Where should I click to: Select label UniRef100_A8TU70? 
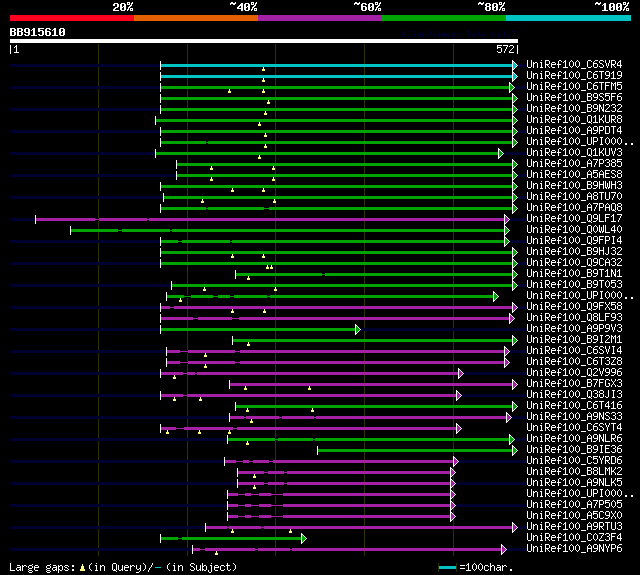[x=574, y=197]
